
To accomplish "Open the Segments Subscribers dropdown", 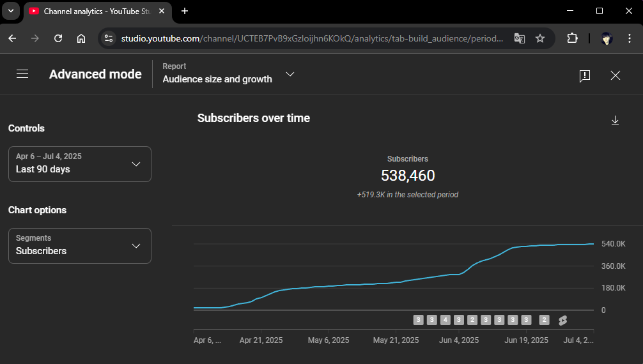I will point(80,246).
